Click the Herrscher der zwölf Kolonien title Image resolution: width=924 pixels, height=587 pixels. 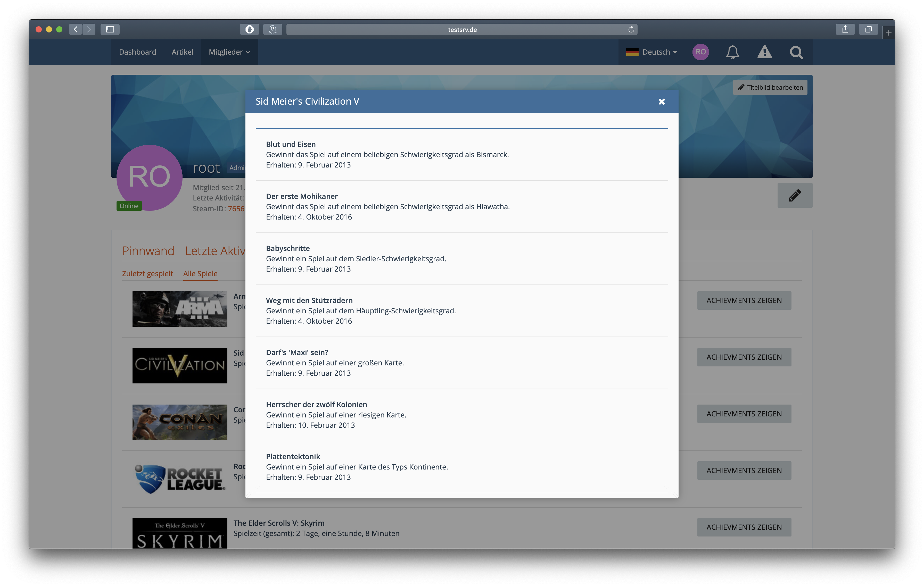click(317, 405)
